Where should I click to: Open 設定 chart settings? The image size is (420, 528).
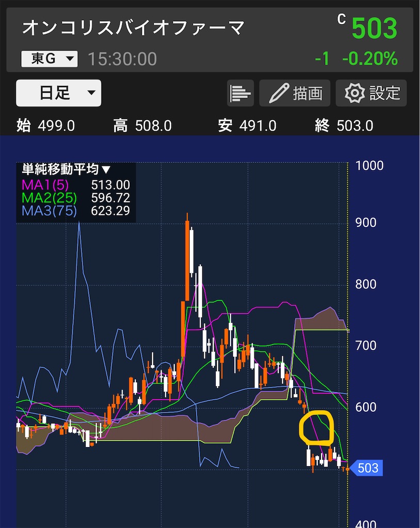coord(371,93)
